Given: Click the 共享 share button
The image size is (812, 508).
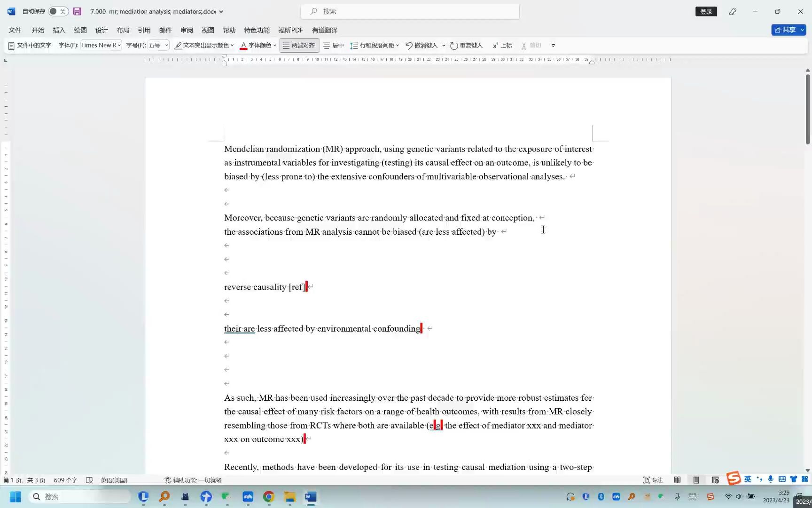Looking at the screenshot, I should pyautogui.click(x=785, y=30).
